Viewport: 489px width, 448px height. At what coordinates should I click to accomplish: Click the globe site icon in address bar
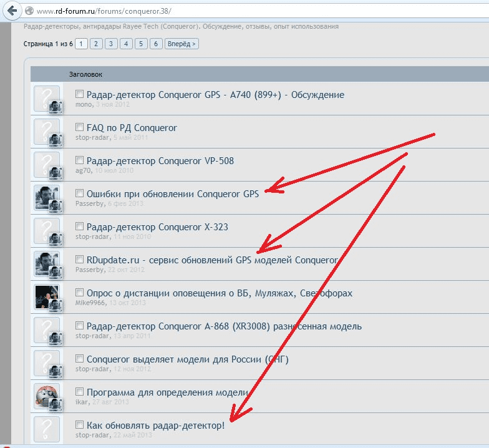29,11
